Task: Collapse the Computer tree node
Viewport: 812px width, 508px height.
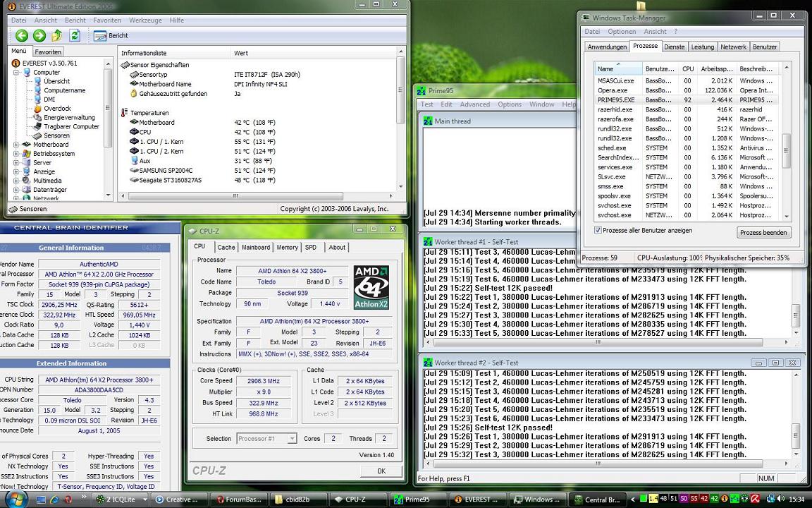Action: click(x=16, y=73)
